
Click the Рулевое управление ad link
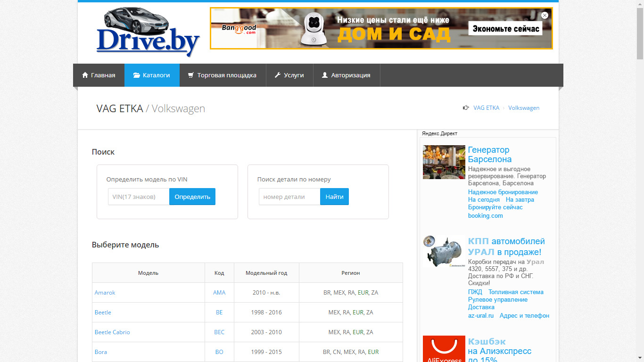[x=498, y=300]
